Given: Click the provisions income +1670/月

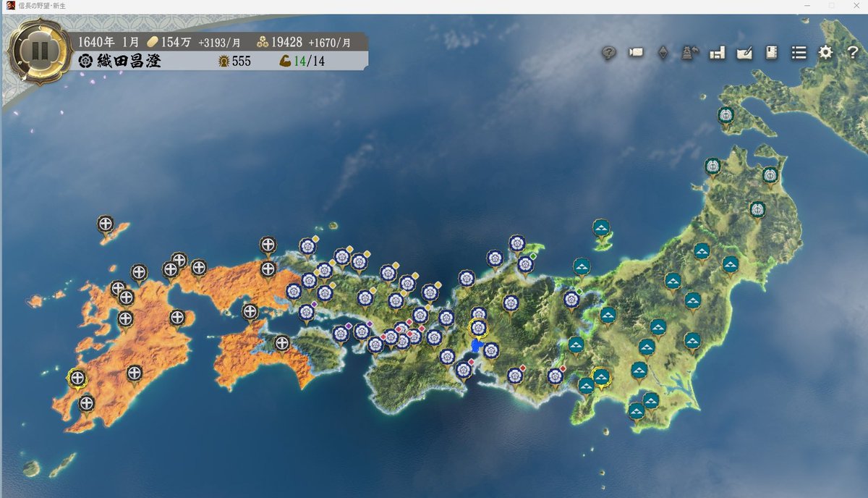Looking at the screenshot, I should click(x=330, y=43).
